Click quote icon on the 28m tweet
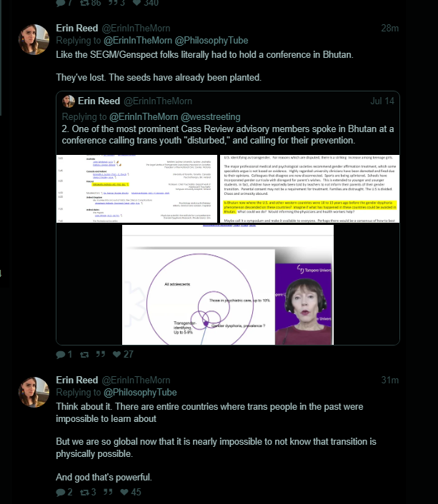 101,354
